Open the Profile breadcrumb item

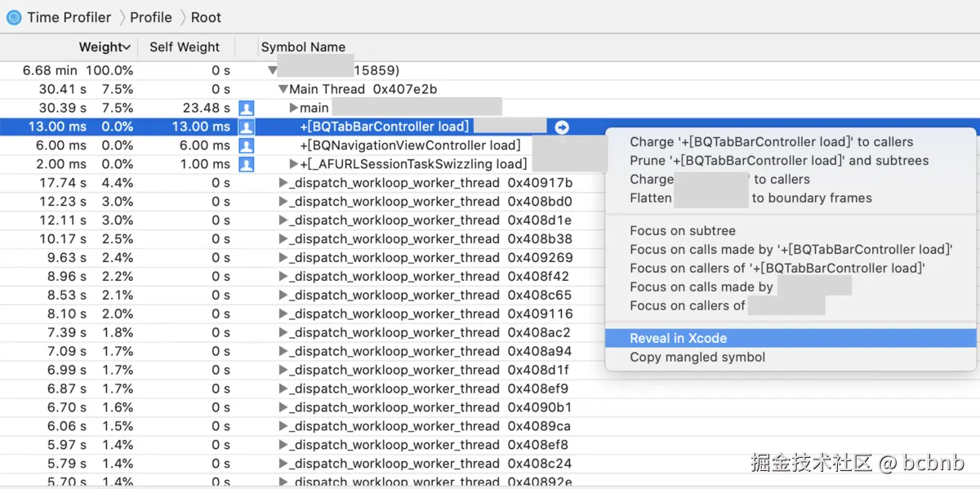click(150, 17)
